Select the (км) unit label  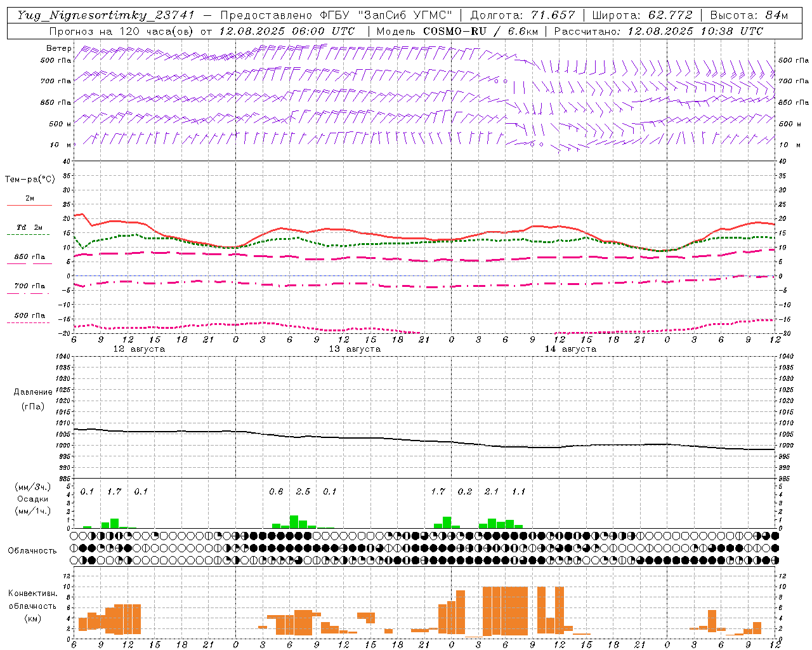point(33,618)
